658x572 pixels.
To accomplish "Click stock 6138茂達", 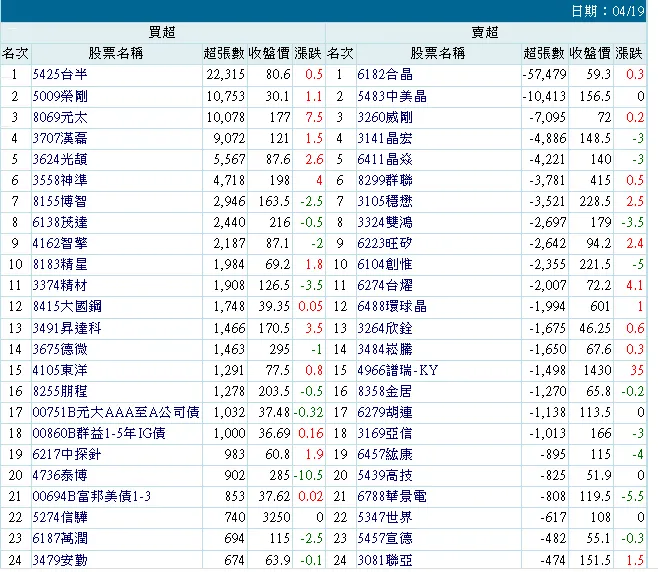I will [x=60, y=222].
